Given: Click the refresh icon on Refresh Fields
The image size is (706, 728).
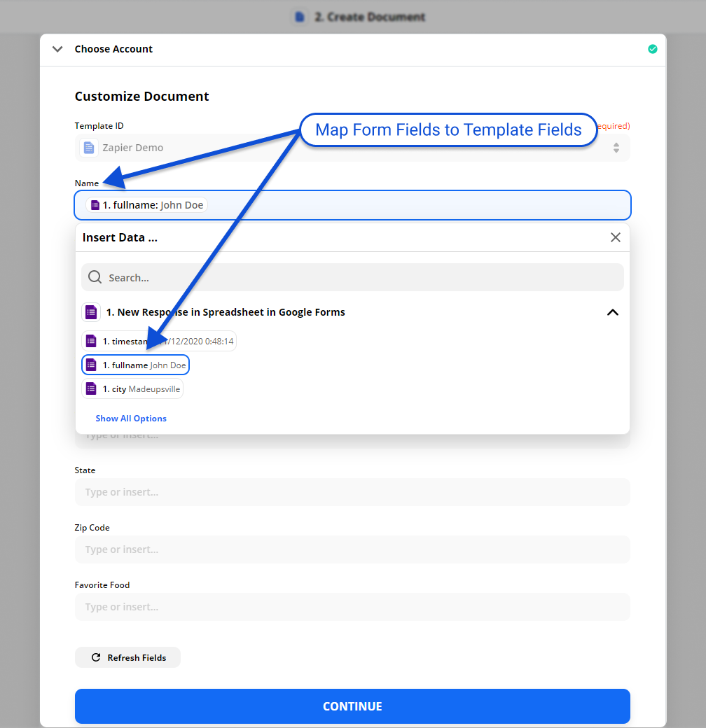Looking at the screenshot, I should (x=96, y=657).
